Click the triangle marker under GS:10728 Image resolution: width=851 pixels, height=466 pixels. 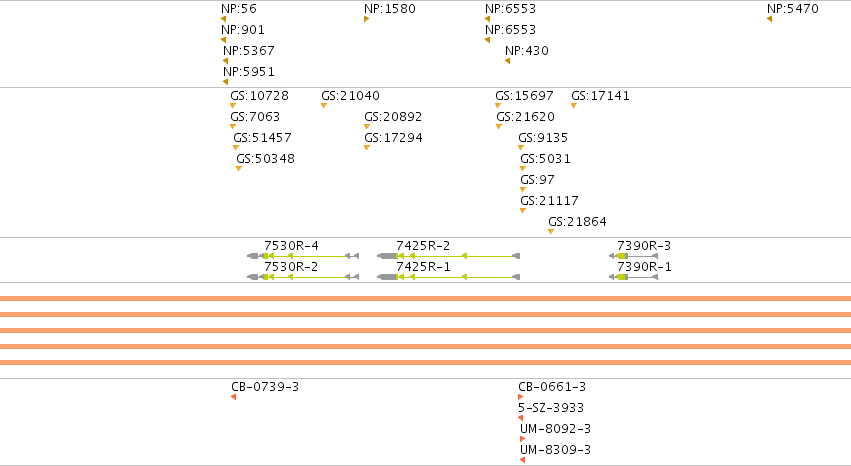pos(233,106)
